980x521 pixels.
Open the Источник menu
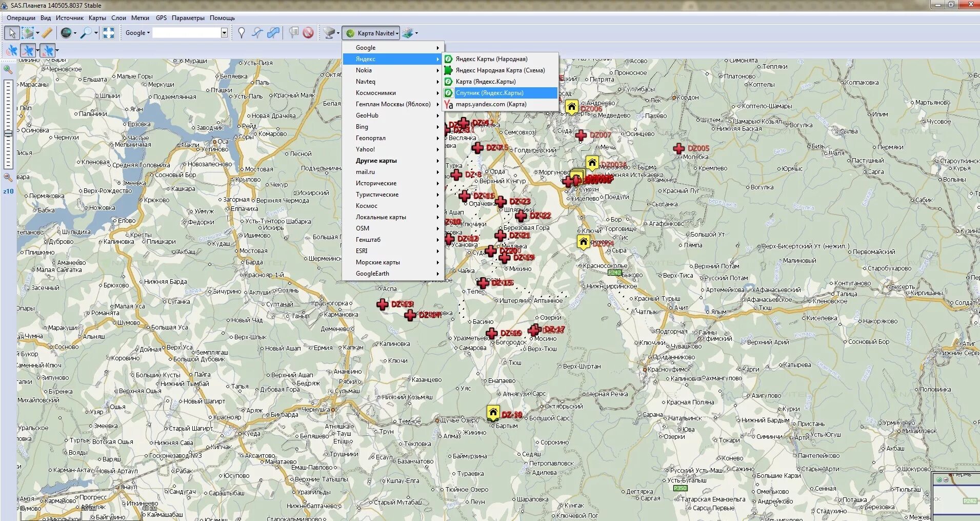[x=70, y=18]
